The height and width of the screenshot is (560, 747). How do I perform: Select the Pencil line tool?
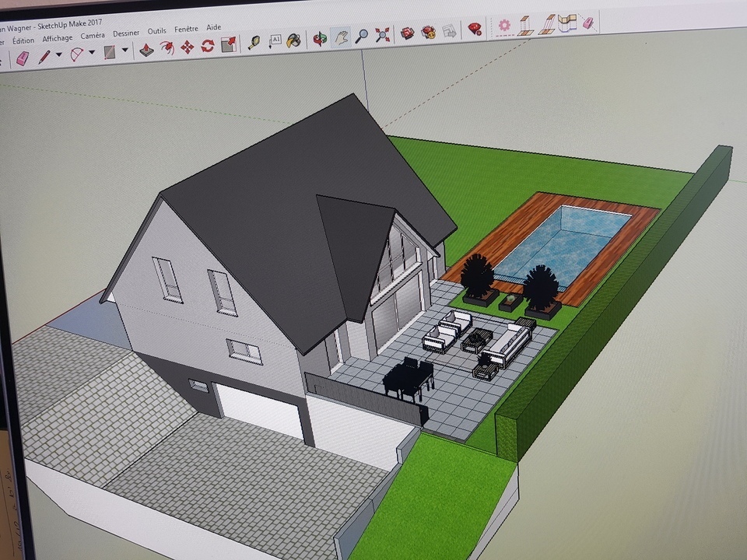point(44,56)
